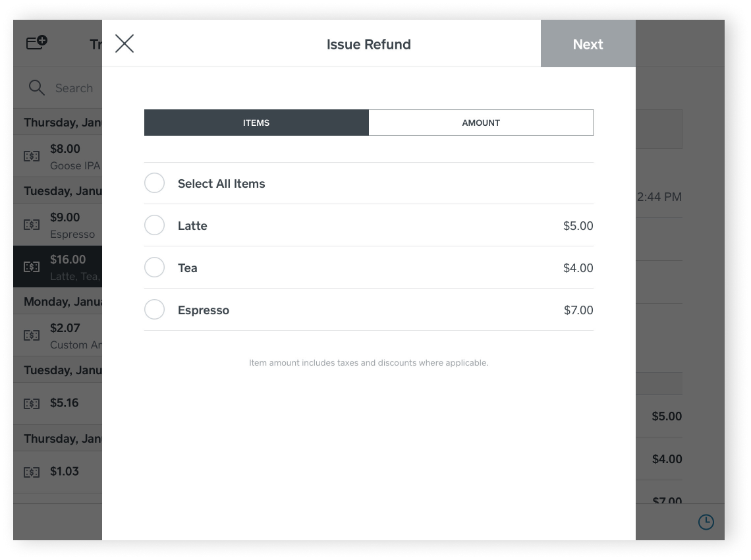
Task: Click the Latte $5.00 price
Action: pos(578,226)
